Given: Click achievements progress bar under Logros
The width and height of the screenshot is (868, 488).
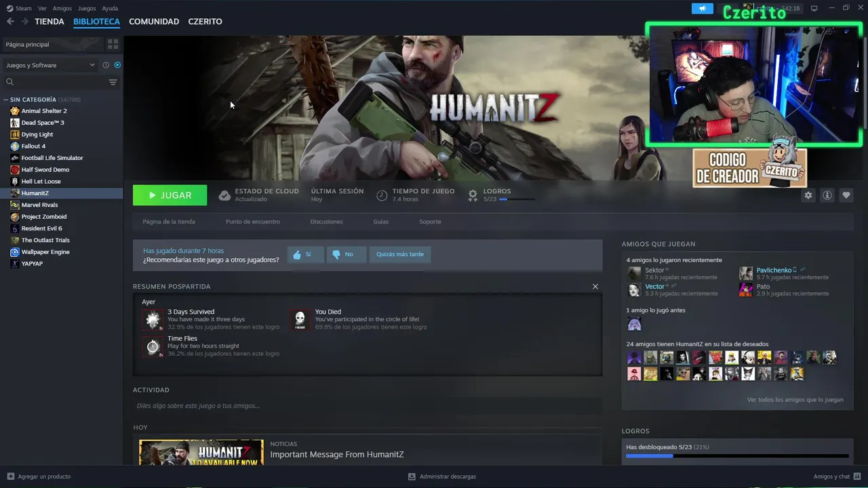Looking at the screenshot, I should coord(736,456).
